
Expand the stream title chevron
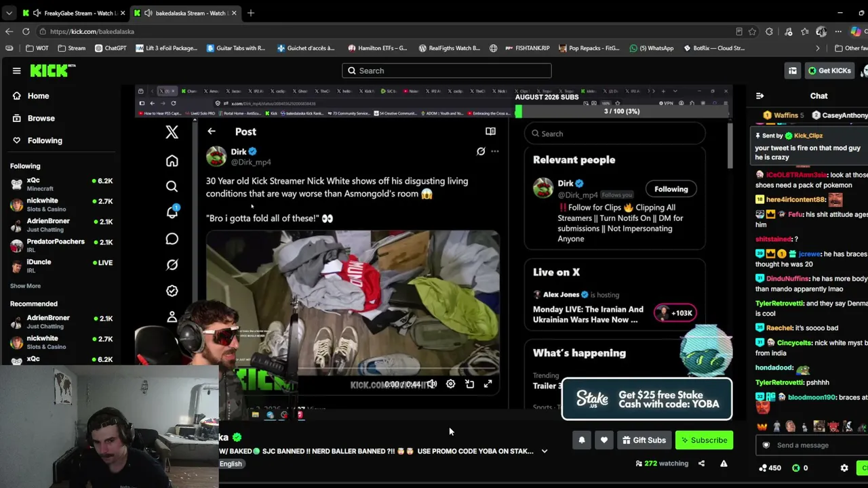544,451
